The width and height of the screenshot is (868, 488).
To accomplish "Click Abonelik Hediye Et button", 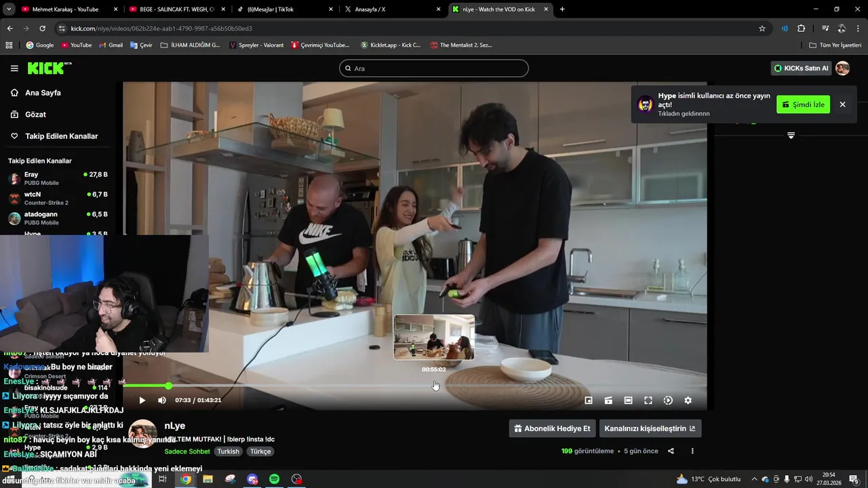I will [x=552, y=428].
